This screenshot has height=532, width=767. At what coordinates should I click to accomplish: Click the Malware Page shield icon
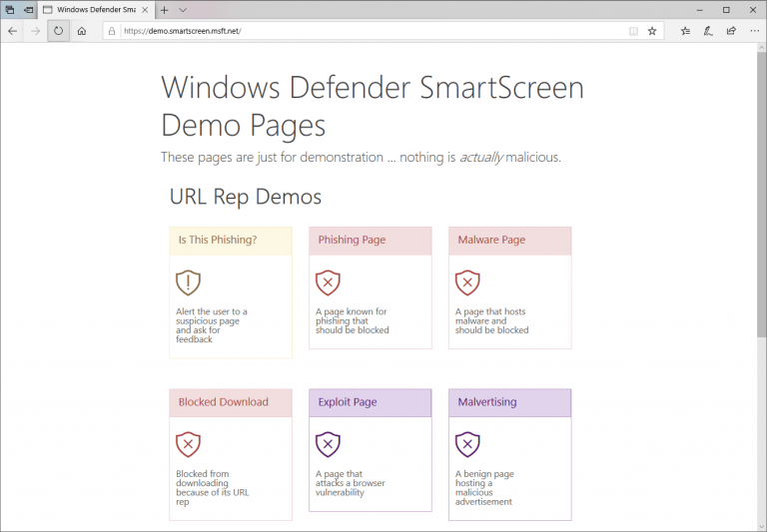(466, 282)
